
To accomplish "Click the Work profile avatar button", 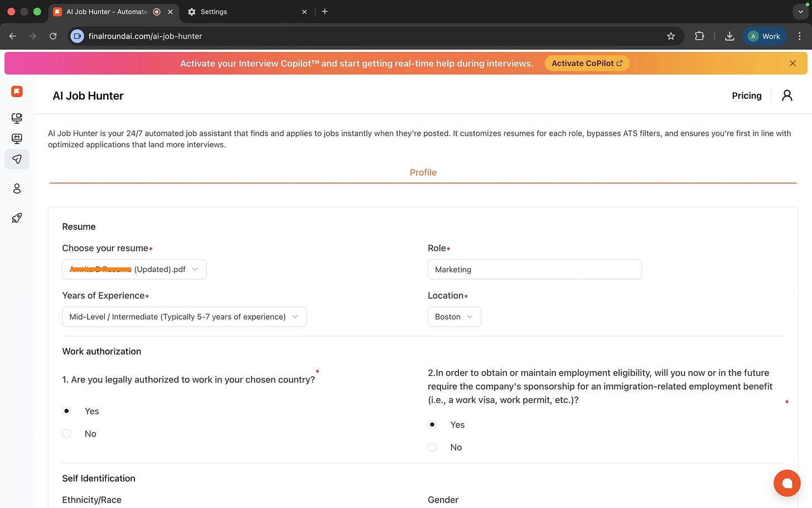I will coord(764,36).
